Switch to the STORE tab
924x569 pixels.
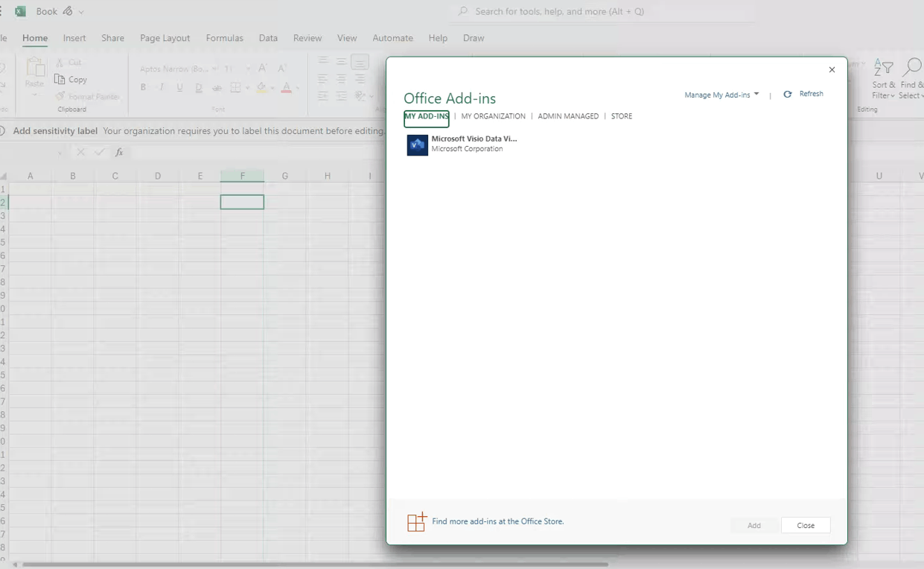[621, 116]
